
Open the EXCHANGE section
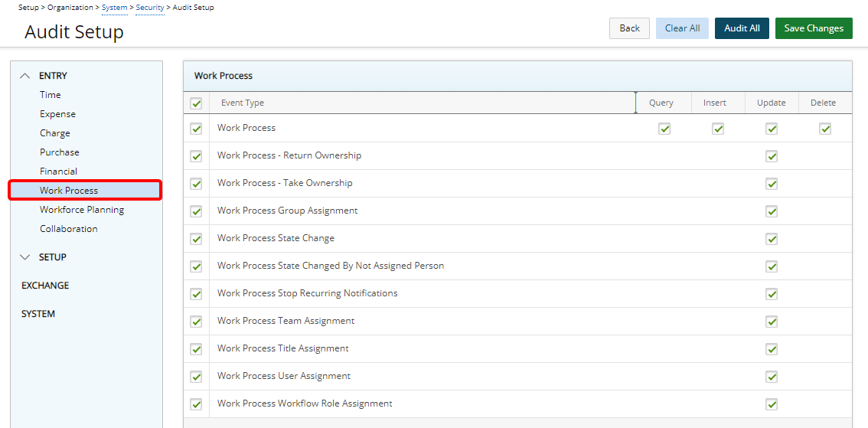pyautogui.click(x=45, y=286)
